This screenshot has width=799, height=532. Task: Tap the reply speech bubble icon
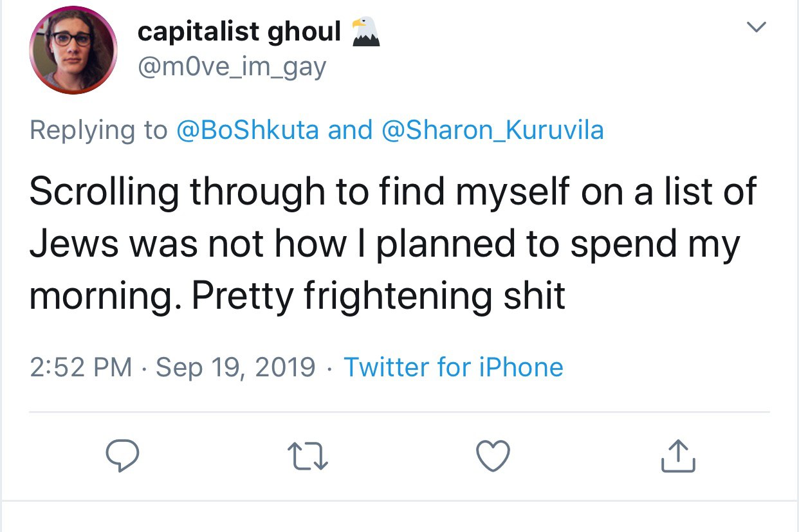click(x=122, y=456)
